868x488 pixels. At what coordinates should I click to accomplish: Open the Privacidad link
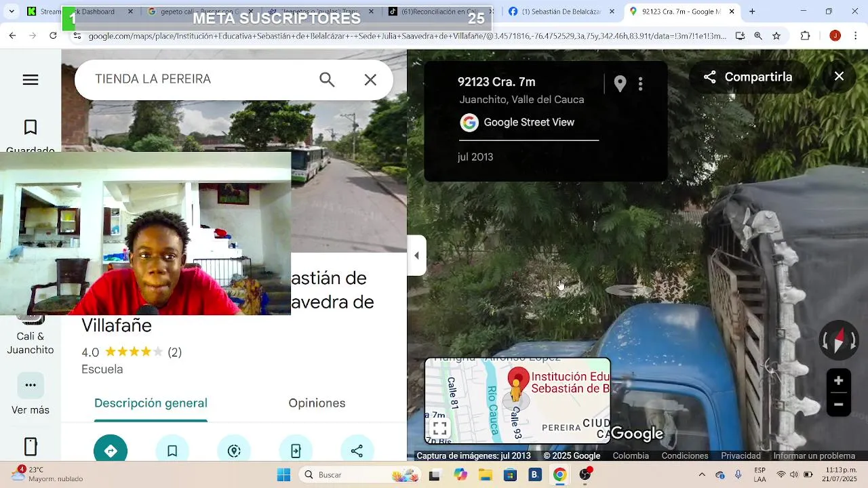pos(741,456)
